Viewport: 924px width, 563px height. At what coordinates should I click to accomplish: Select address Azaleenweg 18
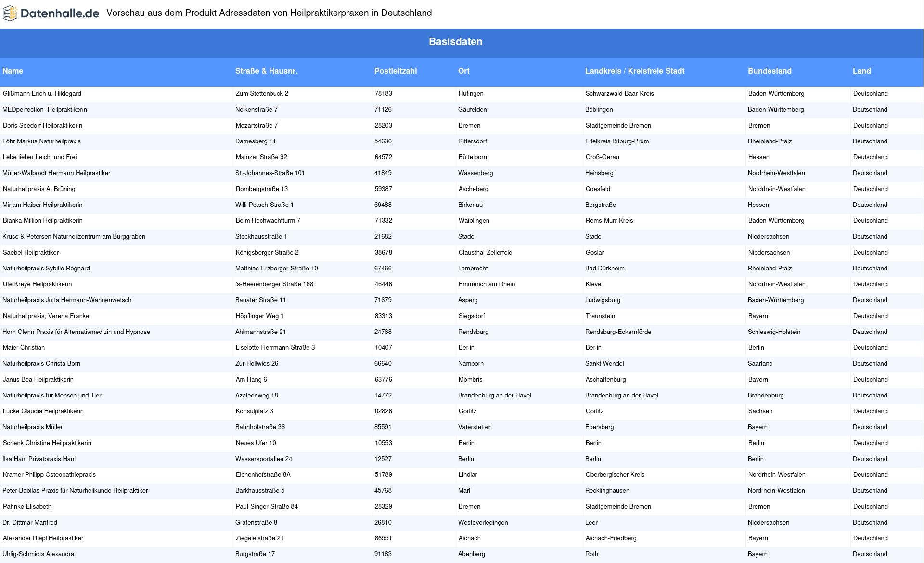[257, 396]
